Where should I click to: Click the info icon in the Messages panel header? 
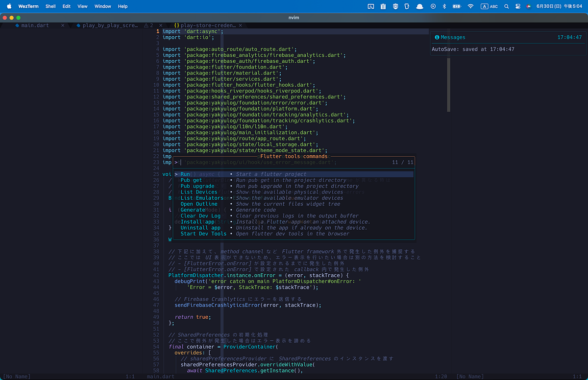click(x=437, y=37)
